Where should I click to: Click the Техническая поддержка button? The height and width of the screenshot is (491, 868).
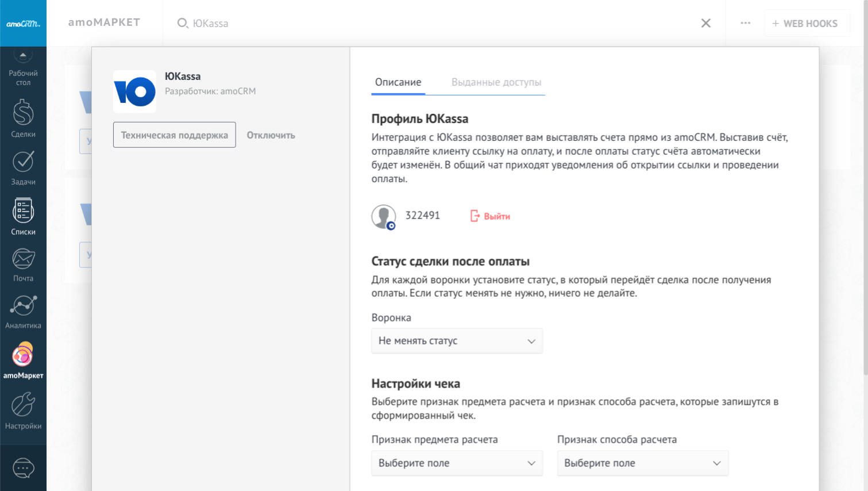[x=174, y=135]
